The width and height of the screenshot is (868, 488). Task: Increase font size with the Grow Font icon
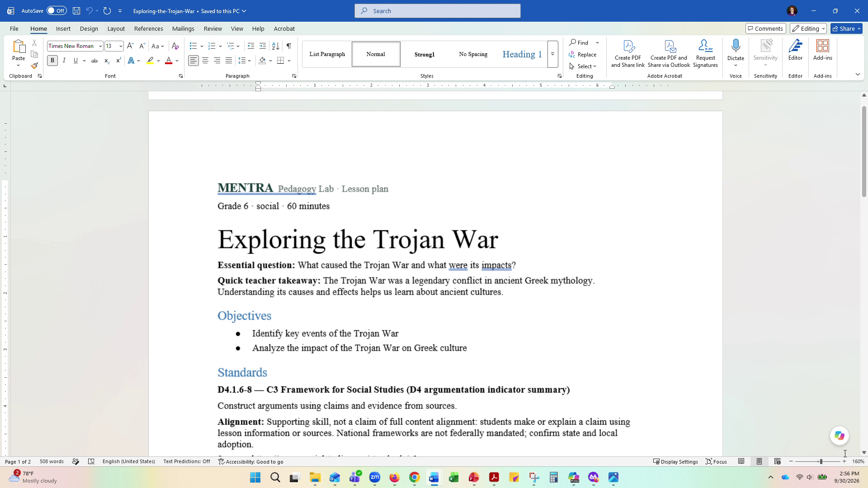(130, 46)
